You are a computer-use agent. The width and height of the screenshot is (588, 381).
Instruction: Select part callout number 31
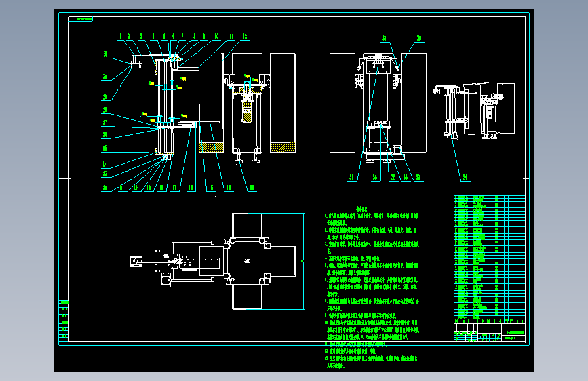pos(106,54)
